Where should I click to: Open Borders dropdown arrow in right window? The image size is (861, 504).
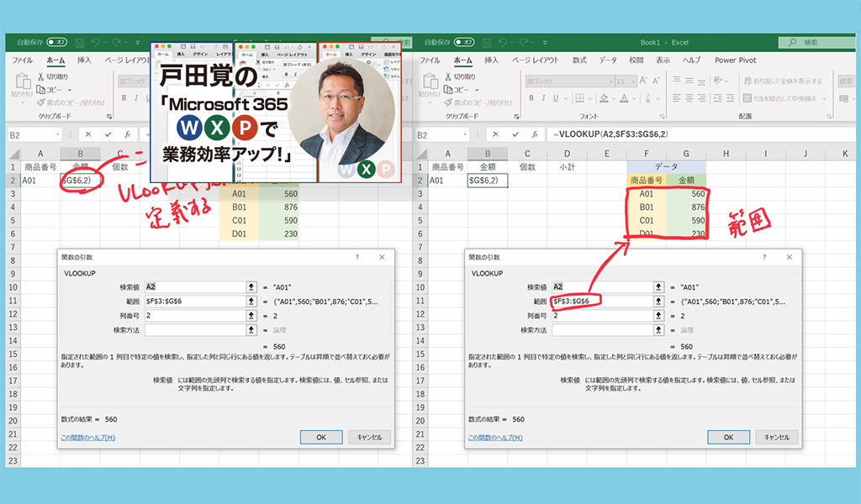[x=589, y=99]
